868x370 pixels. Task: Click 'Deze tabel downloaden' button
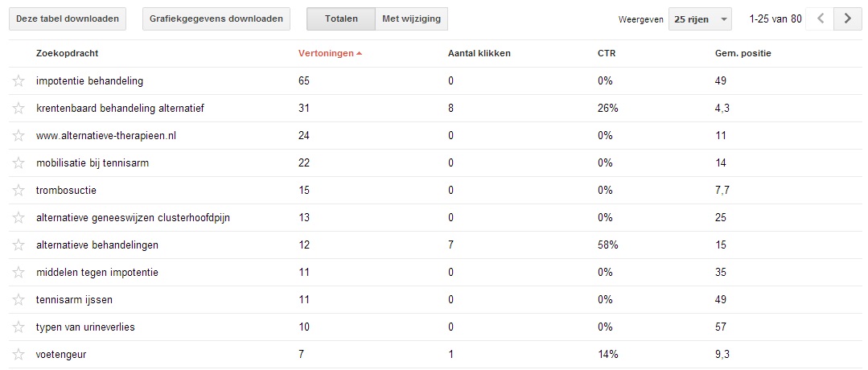point(68,18)
